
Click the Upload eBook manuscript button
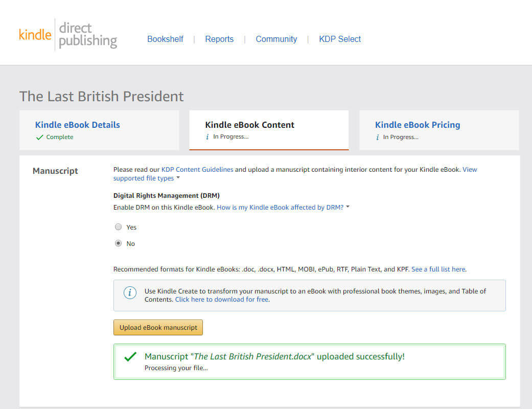(158, 328)
